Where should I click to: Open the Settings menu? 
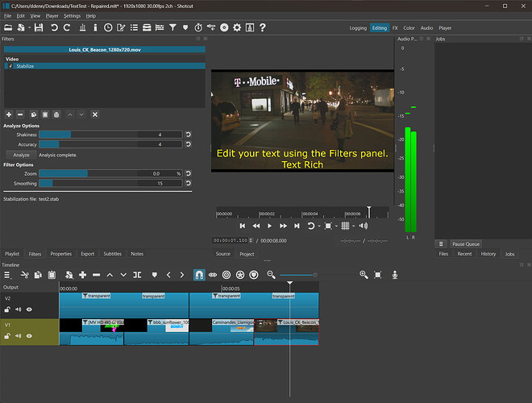tap(72, 16)
